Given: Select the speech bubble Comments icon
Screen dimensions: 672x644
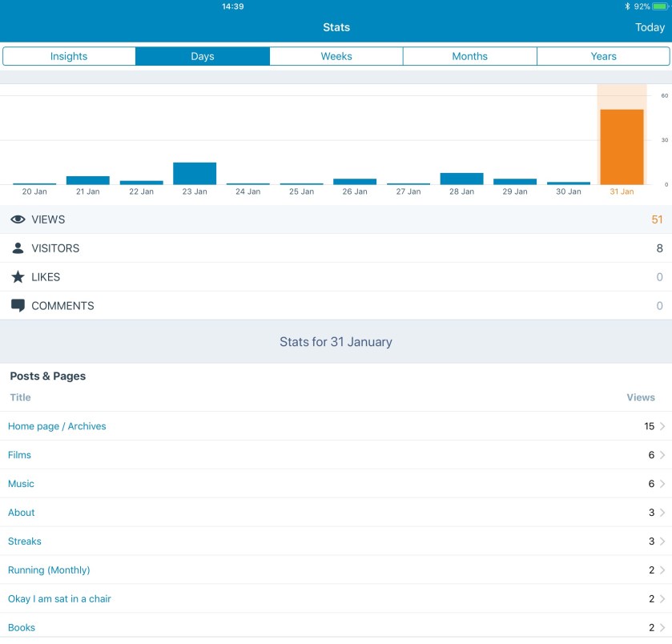Looking at the screenshot, I should tap(18, 305).
